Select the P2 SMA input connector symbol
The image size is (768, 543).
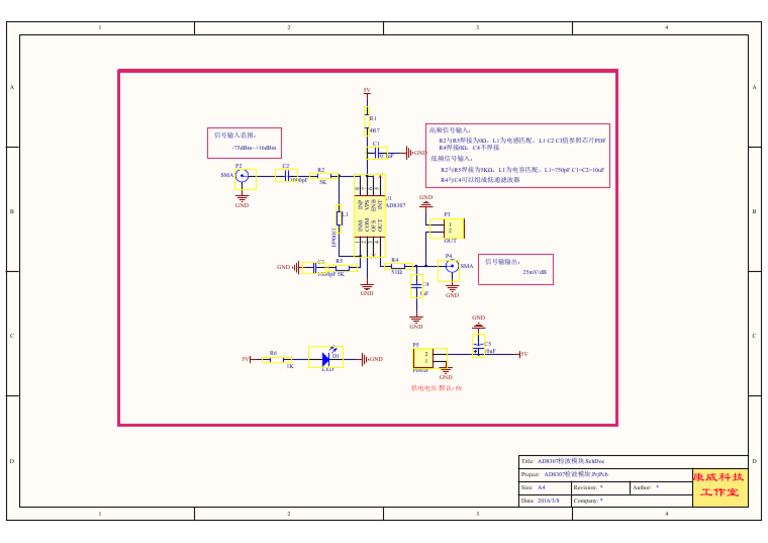[x=245, y=179]
